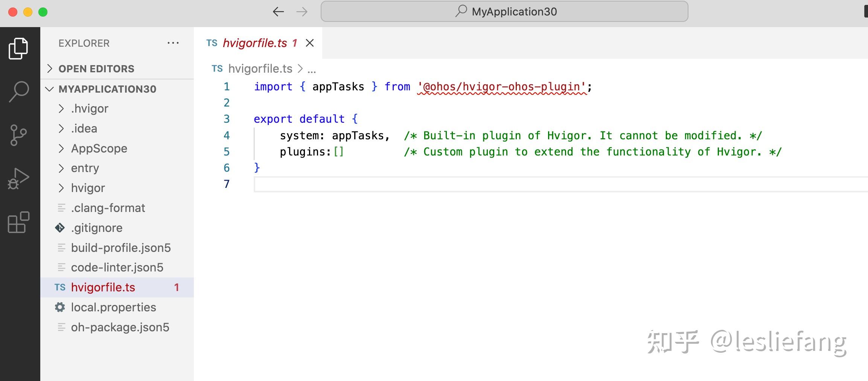Open the .gitignore file
The width and height of the screenshot is (868, 381).
pos(117,228)
